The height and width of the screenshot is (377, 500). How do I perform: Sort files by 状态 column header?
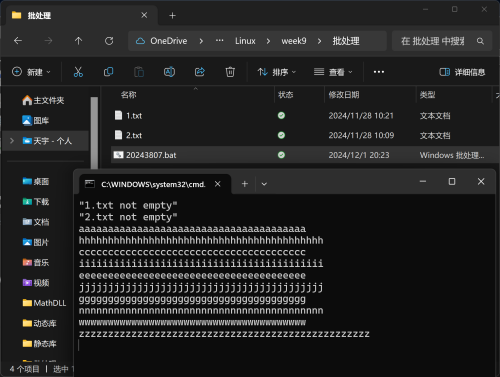pos(286,95)
